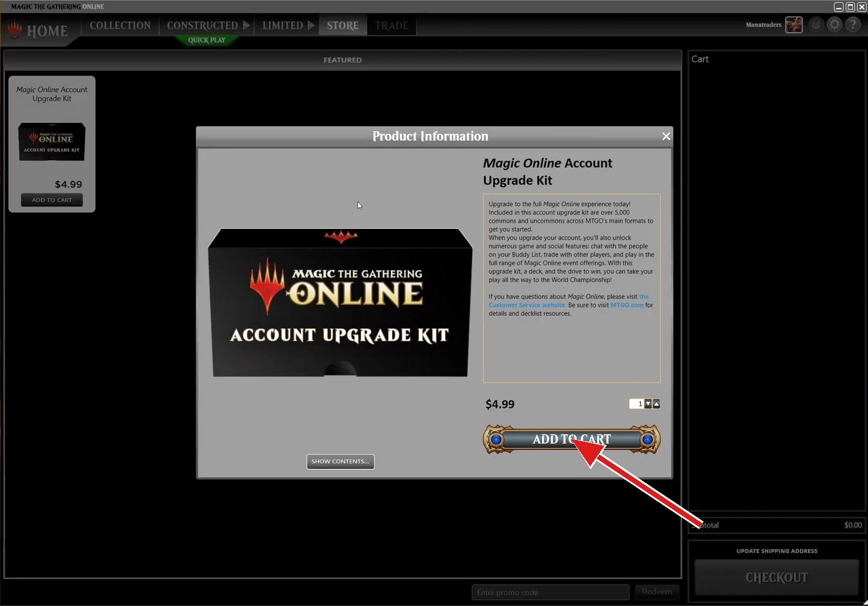Click the Account Upgrade Kit box image
The height and width of the screenshot is (606, 868).
tap(340, 303)
